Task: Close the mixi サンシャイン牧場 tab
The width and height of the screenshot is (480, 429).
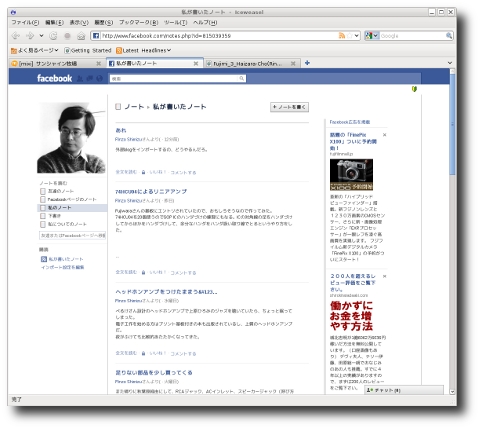Action: (x=98, y=63)
